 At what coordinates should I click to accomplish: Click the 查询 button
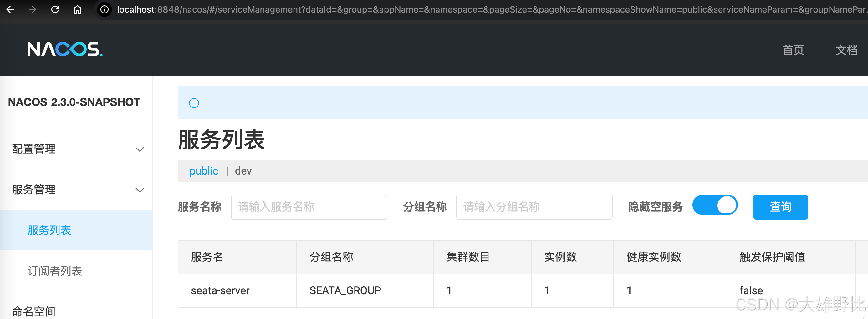(x=780, y=207)
